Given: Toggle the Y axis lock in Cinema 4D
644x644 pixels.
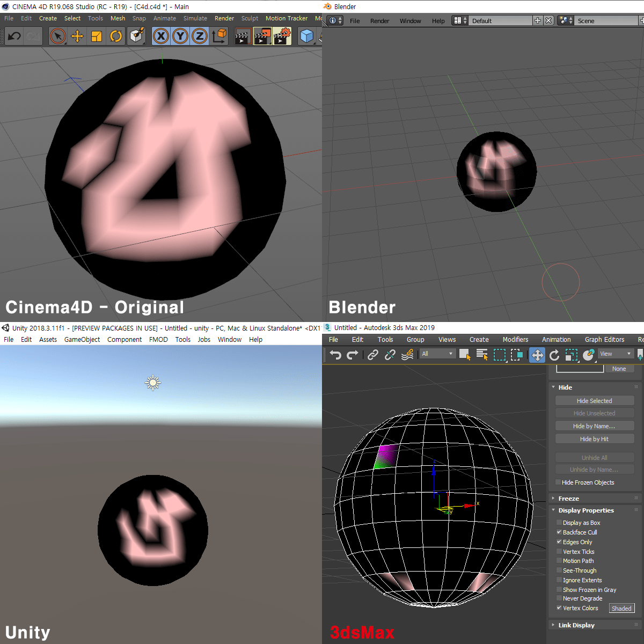Looking at the screenshot, I should coord(180,36).
